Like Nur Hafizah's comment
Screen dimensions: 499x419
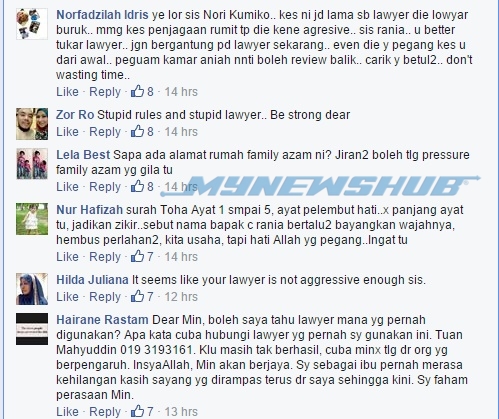pyautogui.click(x=67, y=257)
